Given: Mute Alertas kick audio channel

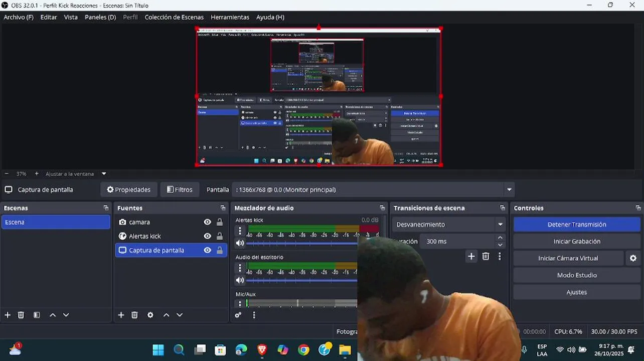Looking at the screenshot, I should [240, 243].
